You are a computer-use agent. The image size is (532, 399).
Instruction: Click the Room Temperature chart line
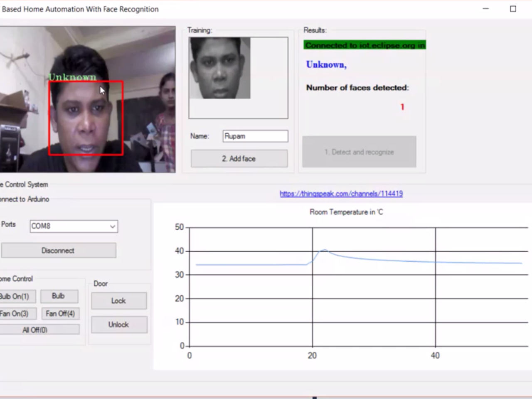tap(249, 264)
